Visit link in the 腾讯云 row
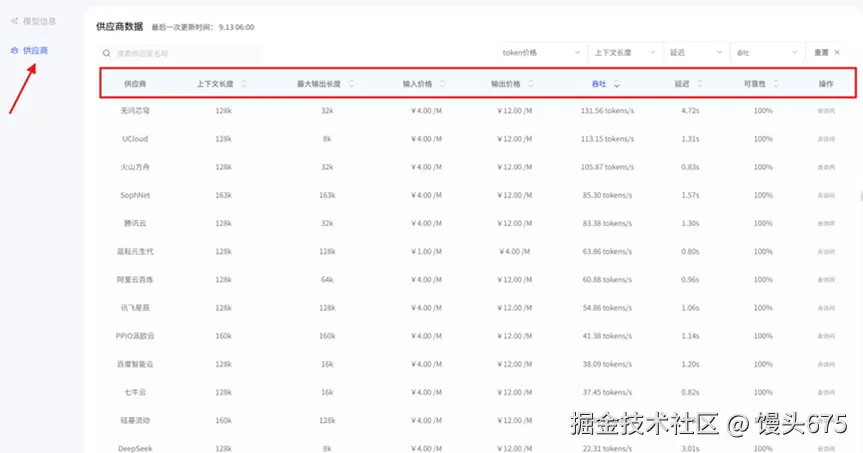The height and width of the screenshot is (453, 863). [x=826, y=223]
